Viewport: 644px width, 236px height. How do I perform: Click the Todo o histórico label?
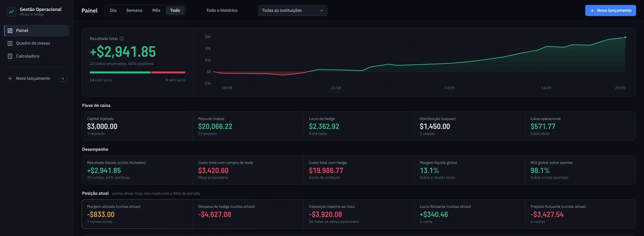click(222, 11)
